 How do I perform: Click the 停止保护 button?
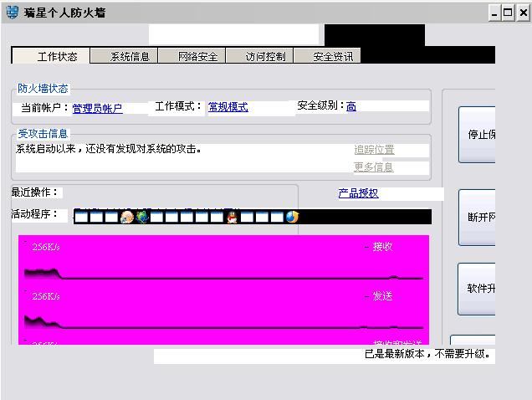pos(477,135)
